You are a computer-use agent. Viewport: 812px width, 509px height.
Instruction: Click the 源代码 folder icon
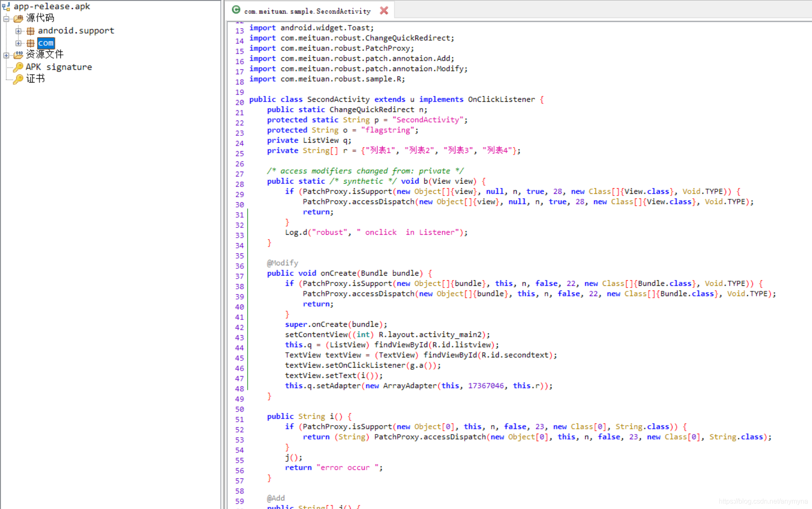tap(18, 18)
